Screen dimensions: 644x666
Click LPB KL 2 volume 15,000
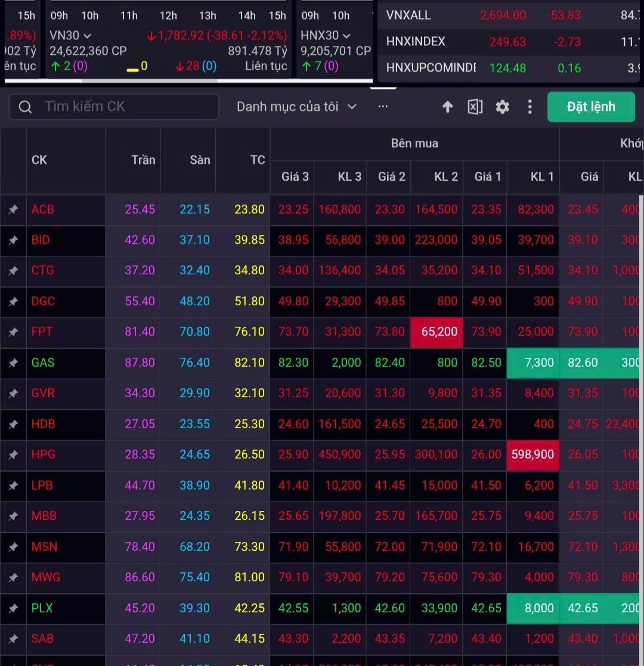439,485
